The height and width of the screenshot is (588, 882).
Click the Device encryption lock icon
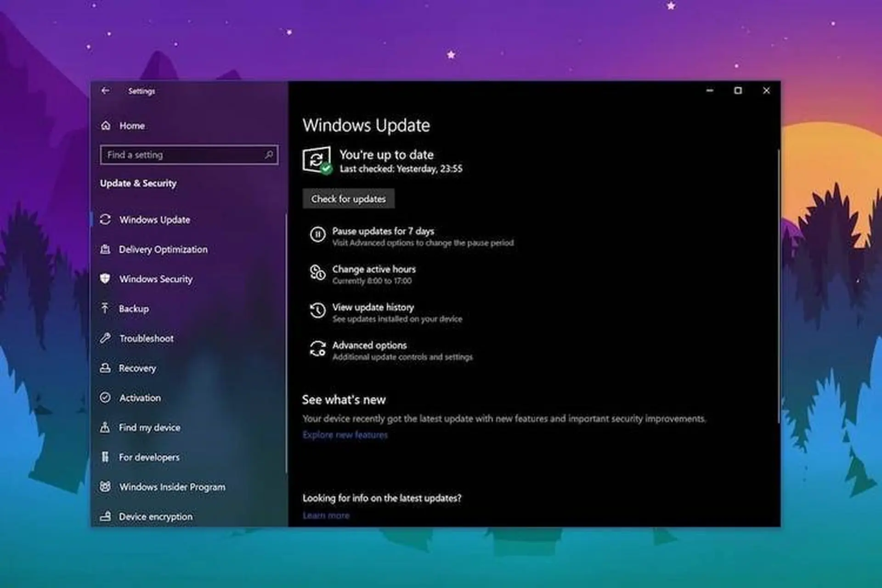click(105, 516)
